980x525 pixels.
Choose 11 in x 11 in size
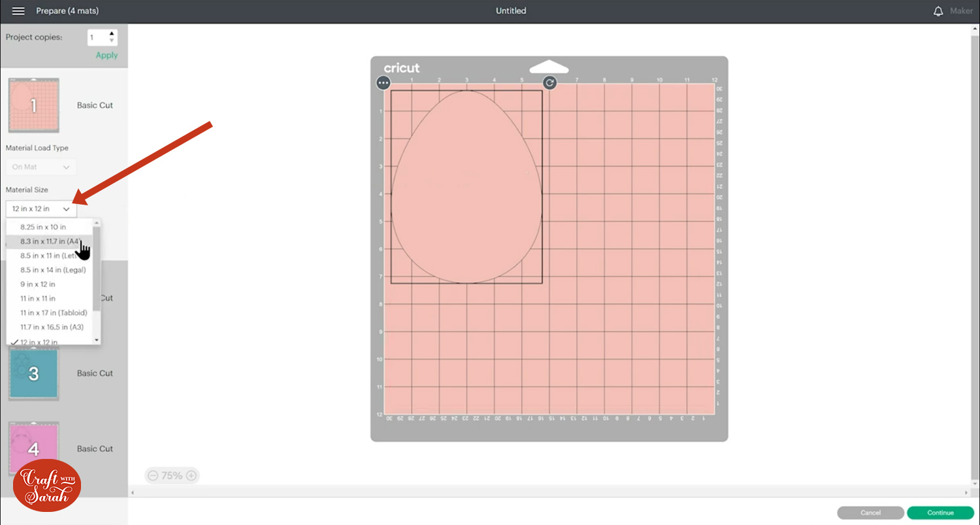coord(50,299)
